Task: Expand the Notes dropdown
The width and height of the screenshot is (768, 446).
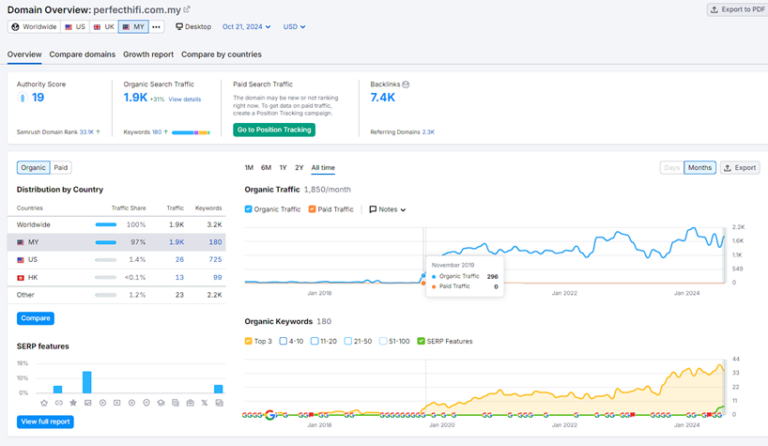Action: [387, 209]
